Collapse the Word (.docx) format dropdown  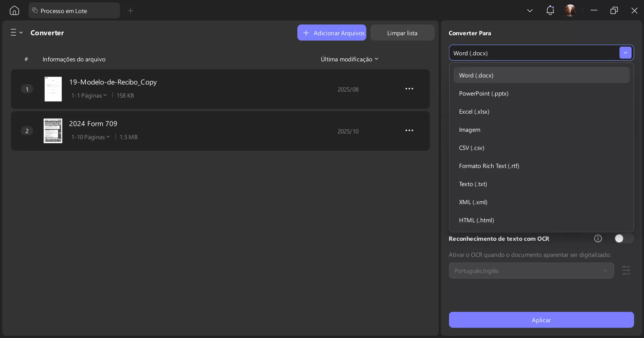[x=625, y=53]
